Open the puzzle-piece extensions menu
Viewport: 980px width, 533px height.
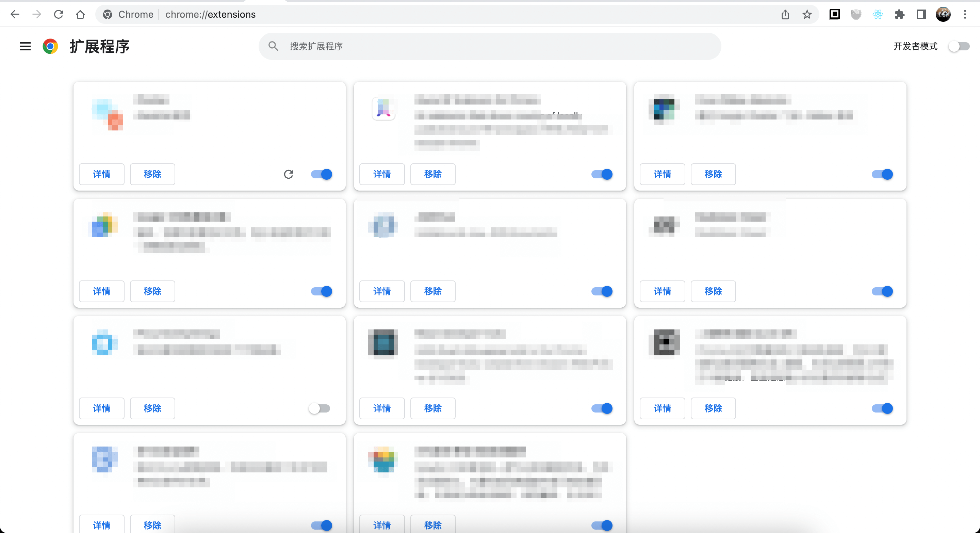(899, 14)
